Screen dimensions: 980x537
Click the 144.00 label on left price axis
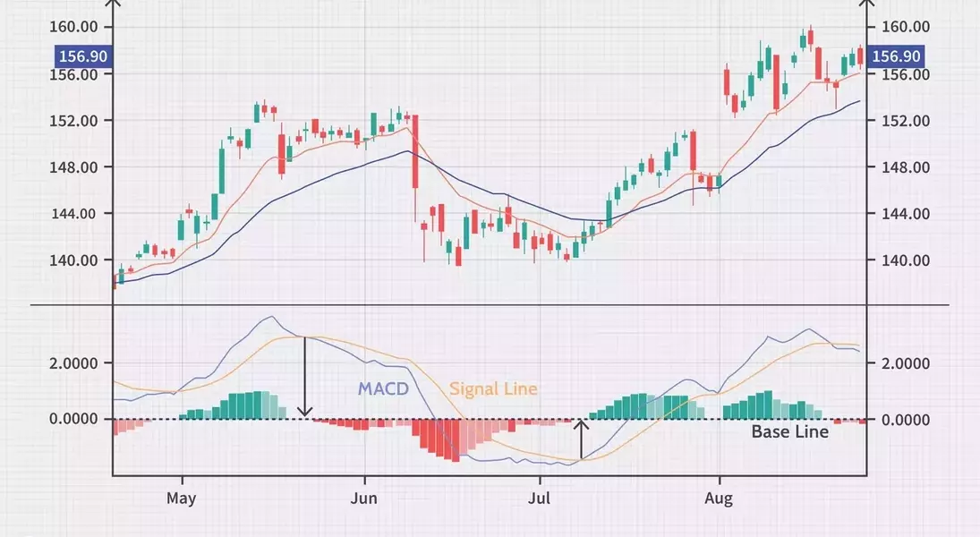pos(73,214)
